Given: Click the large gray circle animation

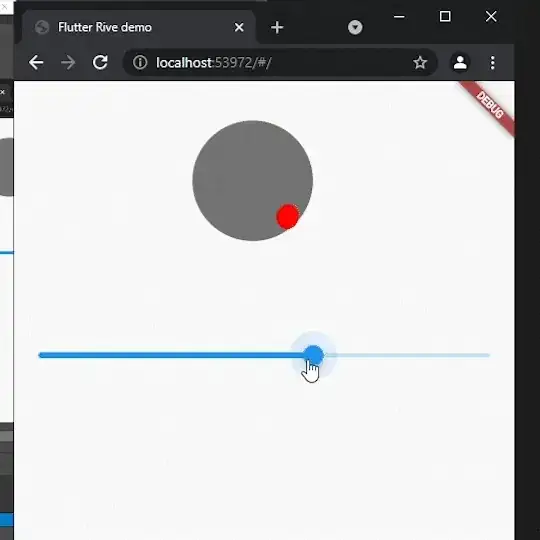Looking at the screenshot, I should [x=252, y=180].
